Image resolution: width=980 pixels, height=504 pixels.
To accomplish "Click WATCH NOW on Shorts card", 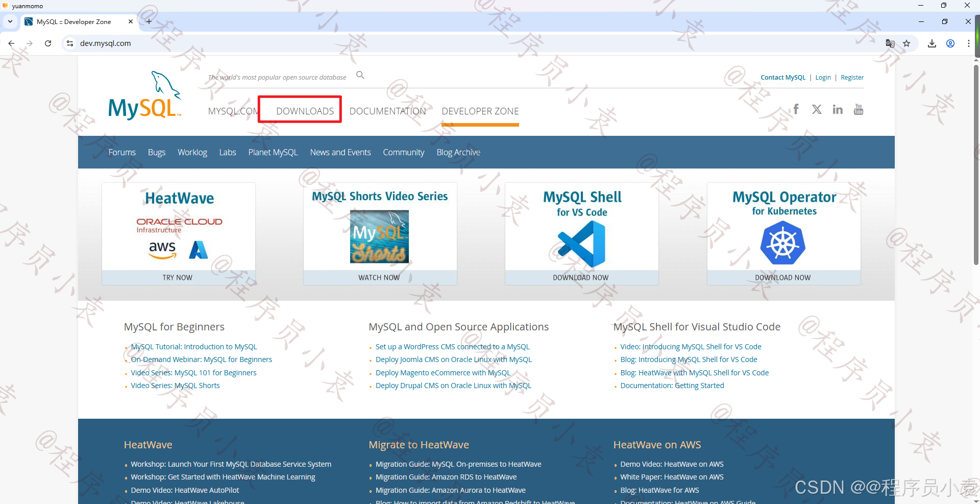I will click(379, 277).
